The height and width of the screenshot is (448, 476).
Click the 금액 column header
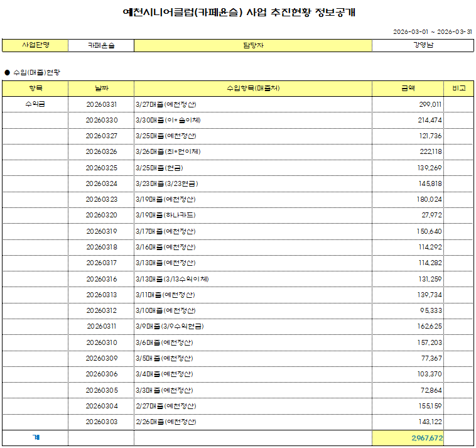408,89
